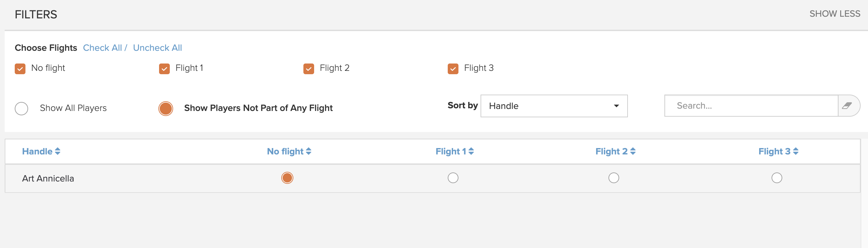
Task: Assign Art Annicella to Flight 3
Action: tap(777, 178)
